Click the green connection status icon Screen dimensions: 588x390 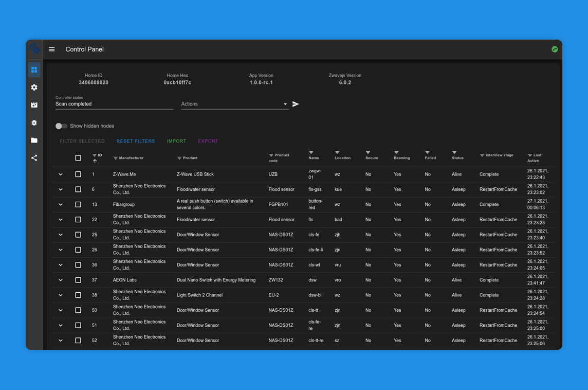tap(555, 49)
